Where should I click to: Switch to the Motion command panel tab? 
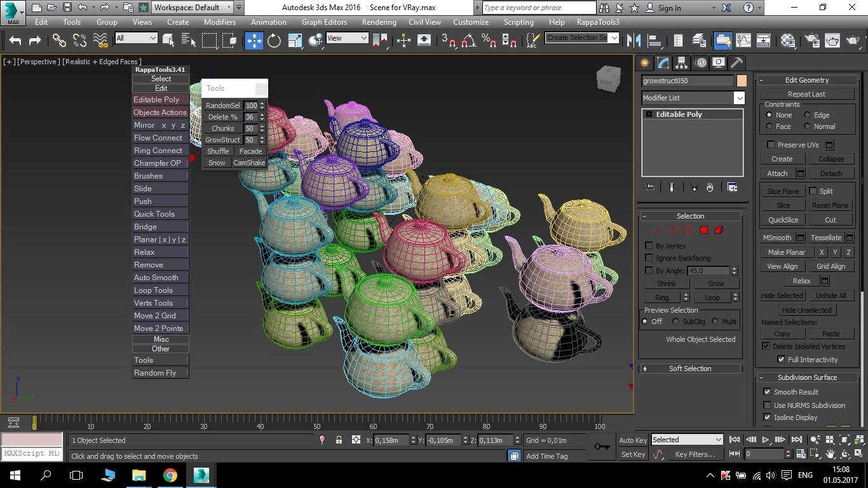[x=700, y=63]
